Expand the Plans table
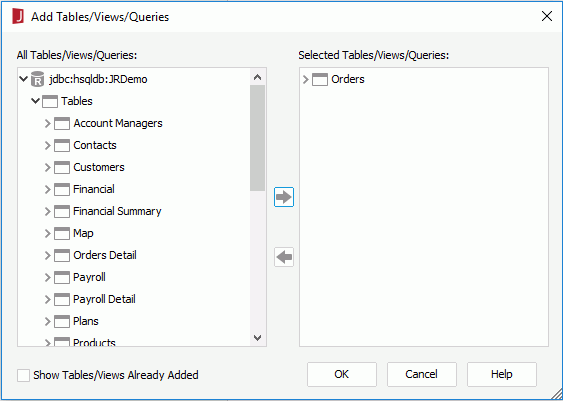This screenshot has width=563, height=401. [47, 321]
